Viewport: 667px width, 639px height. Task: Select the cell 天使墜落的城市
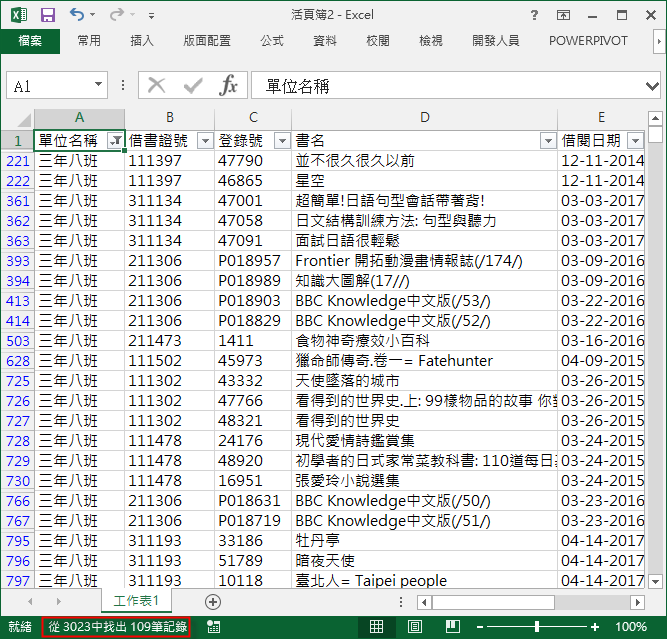click(424, 381)
